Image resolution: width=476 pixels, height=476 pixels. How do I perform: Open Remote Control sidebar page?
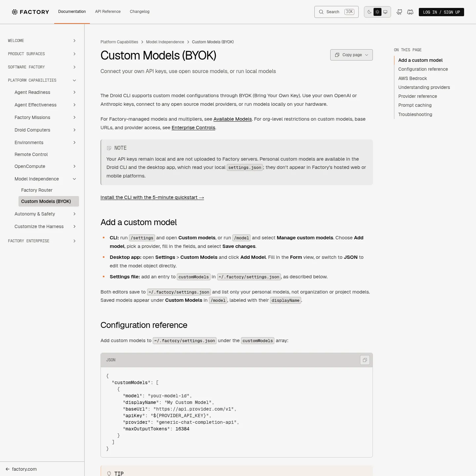(45, 154)
